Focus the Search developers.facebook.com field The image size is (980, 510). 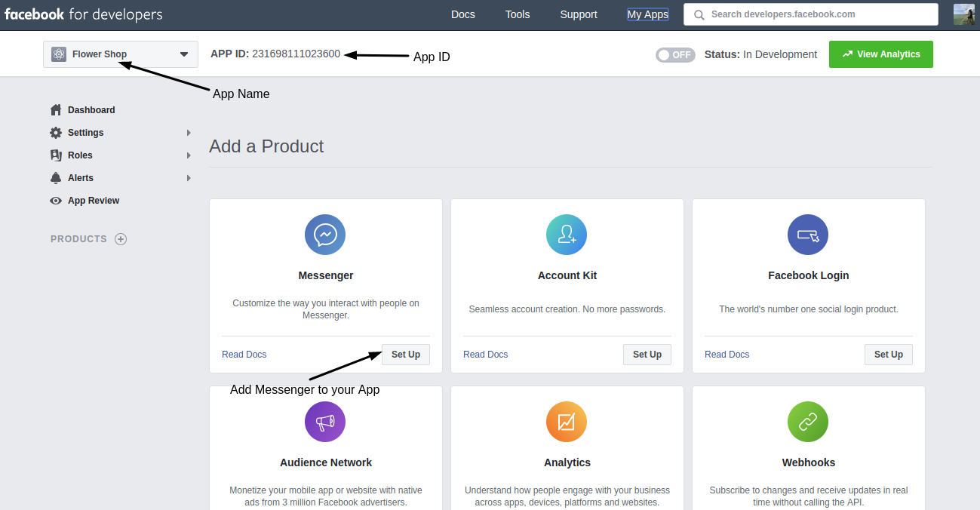(811, 14)
